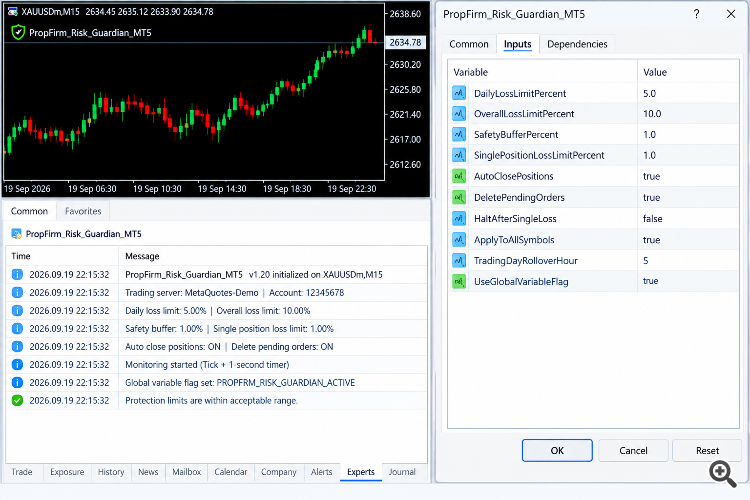
Task: Toggle the DeletePendingOrders value true
Action: 651,197
